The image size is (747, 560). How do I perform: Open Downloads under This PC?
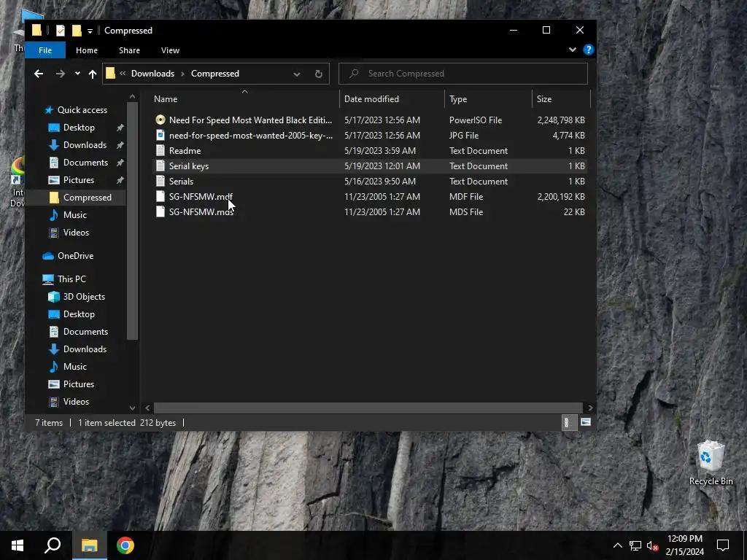coord(85,349)
